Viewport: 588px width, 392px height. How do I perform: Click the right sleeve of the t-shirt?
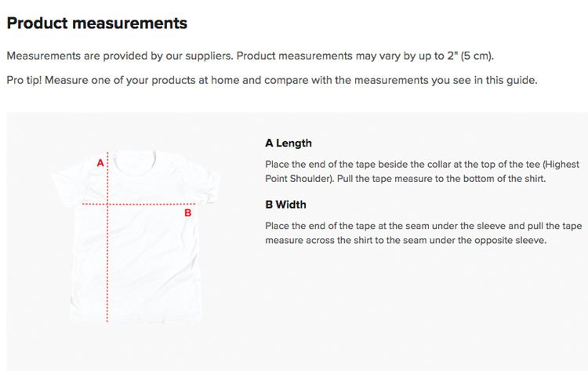(207, 183)
